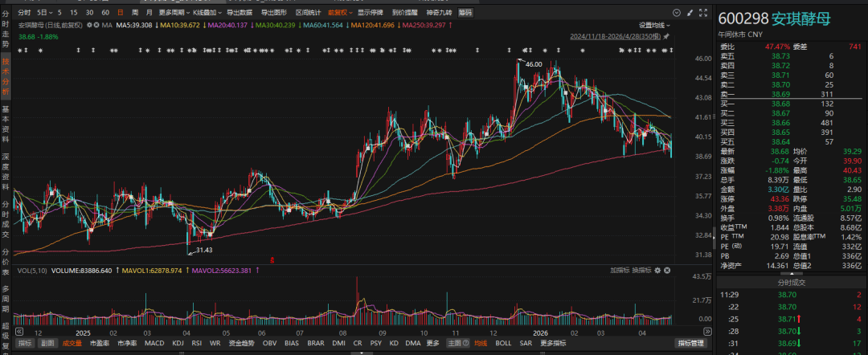Click the drawing brush tool icon
This screenshot has width=868, height=355.
(x=689, y=14)
